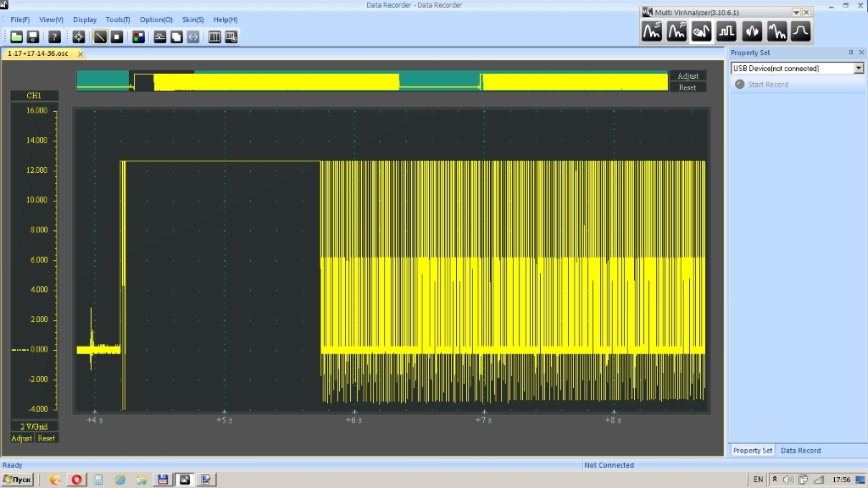Click Adjust under the 2 V/Grid label
868x488 pixels.
click(21, 438)
